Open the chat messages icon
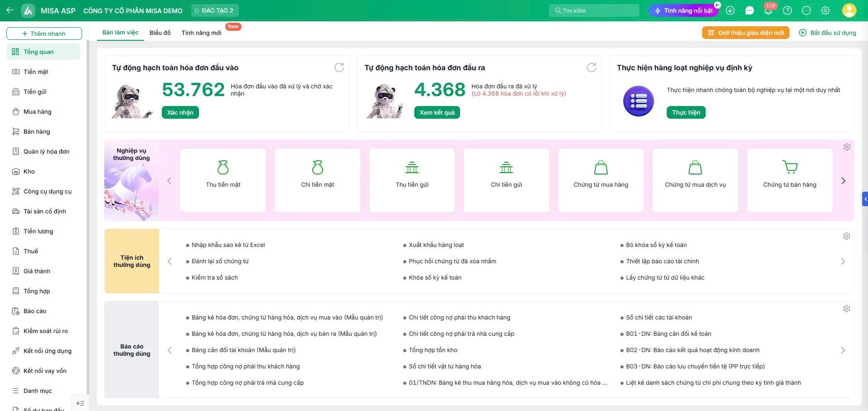The height and width of the screenshot is (411, 868). (749, 10)
